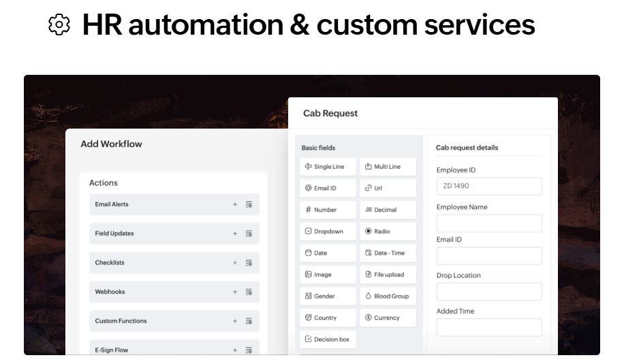Click the plus icon for Email Alerts
The height and width of the screenshot is (364, 624).
coord(235,204)
